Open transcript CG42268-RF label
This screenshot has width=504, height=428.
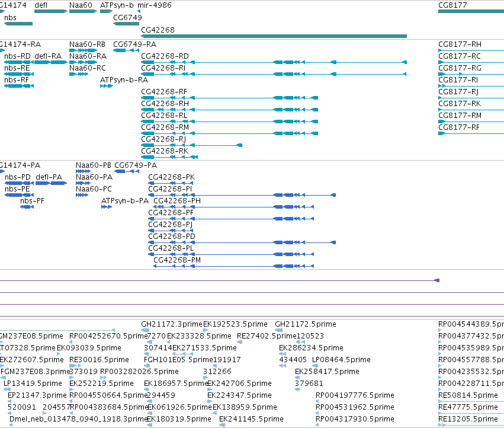coord(164,92)
